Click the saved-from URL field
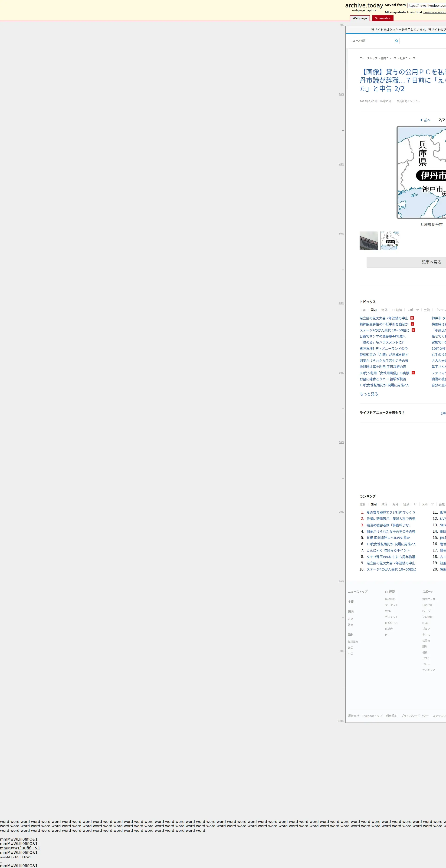The height and width of the screenshot is (868, 446). pos(426,5)
